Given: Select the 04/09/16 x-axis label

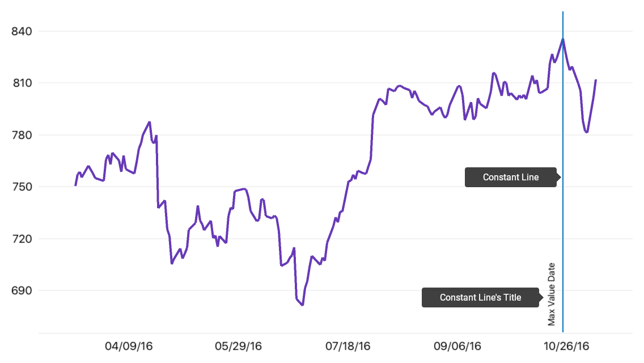Looking at the screenshot, I should coord(129,346).
